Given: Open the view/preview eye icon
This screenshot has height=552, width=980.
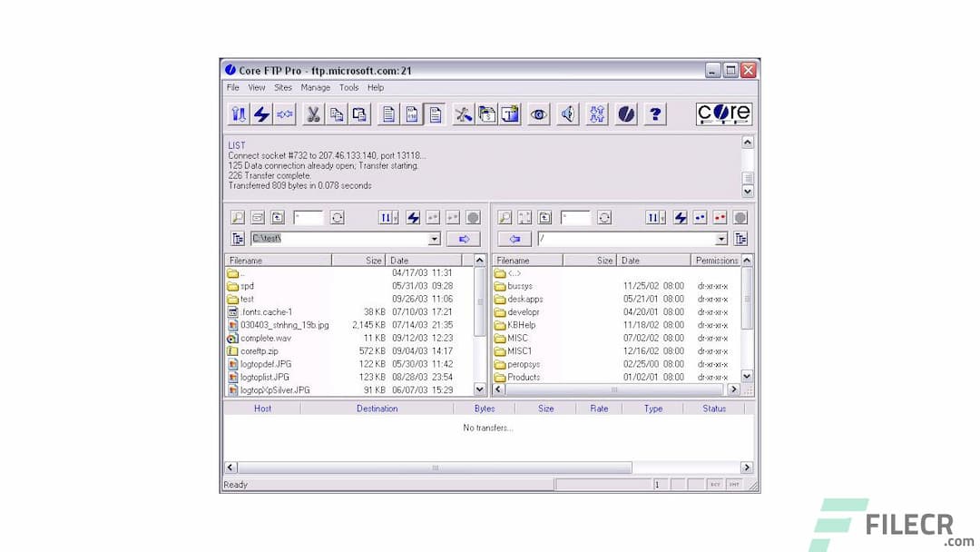Looking at the screenshot, I should [537, 113].
